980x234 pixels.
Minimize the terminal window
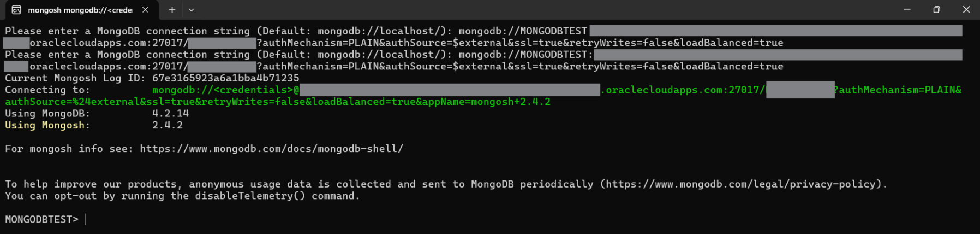coord(907,9)
